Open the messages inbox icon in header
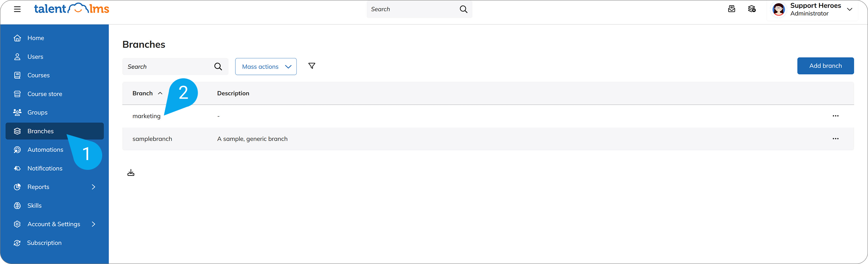868x264 pixels. point(732,9)
